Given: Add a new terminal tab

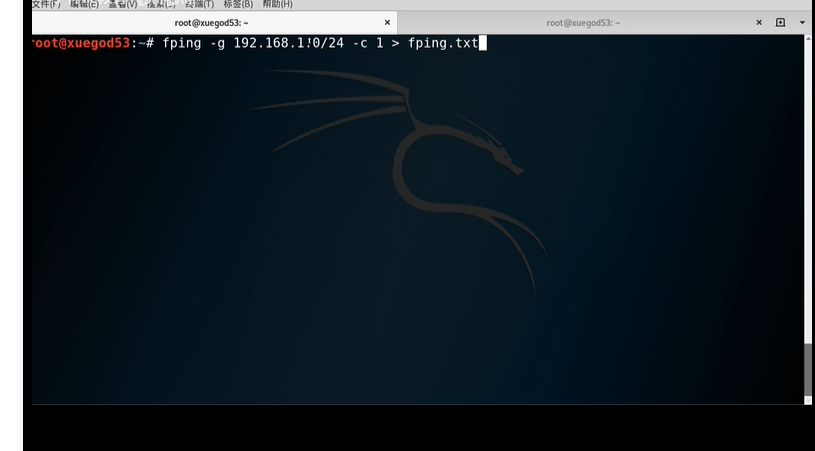Looking at the screenshot, I should [780, 22].
